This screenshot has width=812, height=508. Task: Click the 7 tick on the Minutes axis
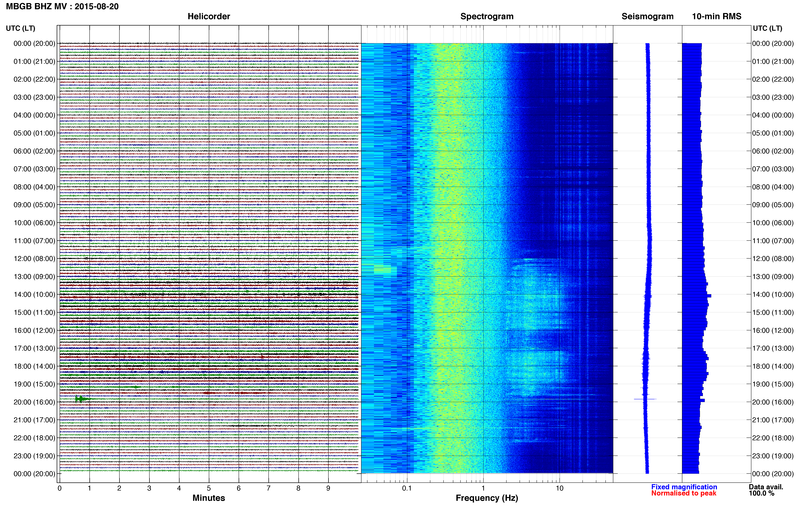coord(268,488)
